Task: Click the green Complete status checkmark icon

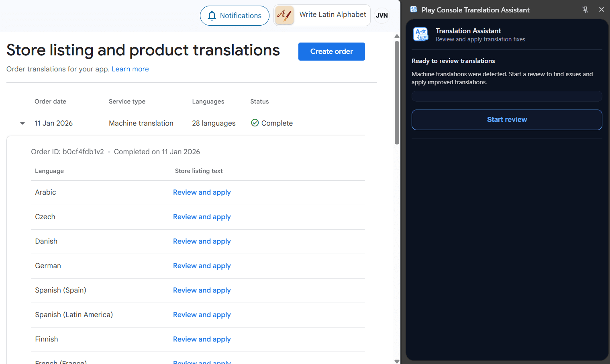Action: click(x=255, y=123)
